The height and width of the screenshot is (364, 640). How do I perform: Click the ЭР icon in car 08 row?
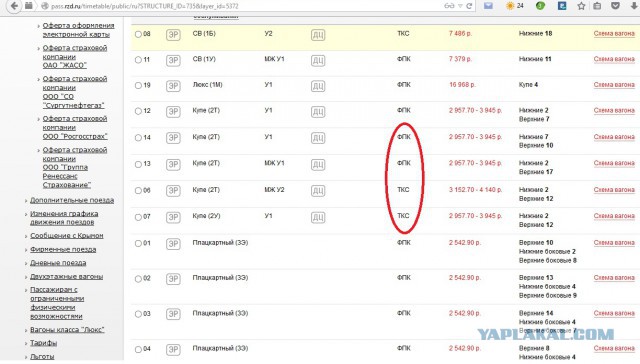[x=173, y=35]
